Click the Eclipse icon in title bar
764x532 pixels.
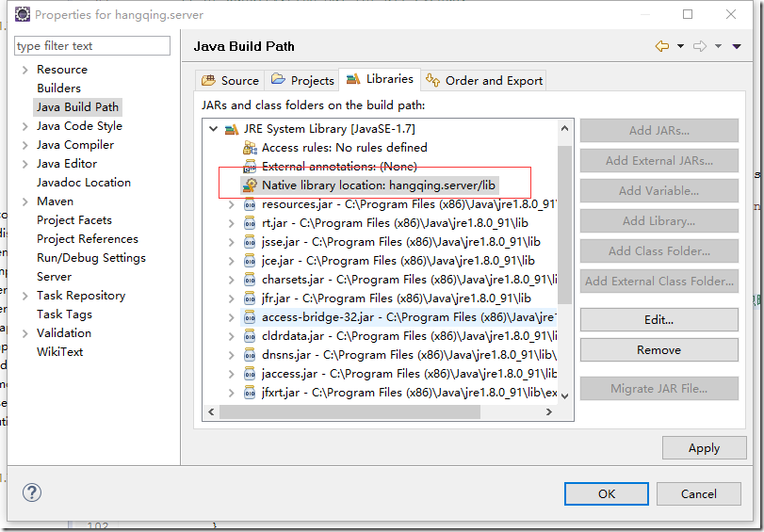tap(23, 14)
